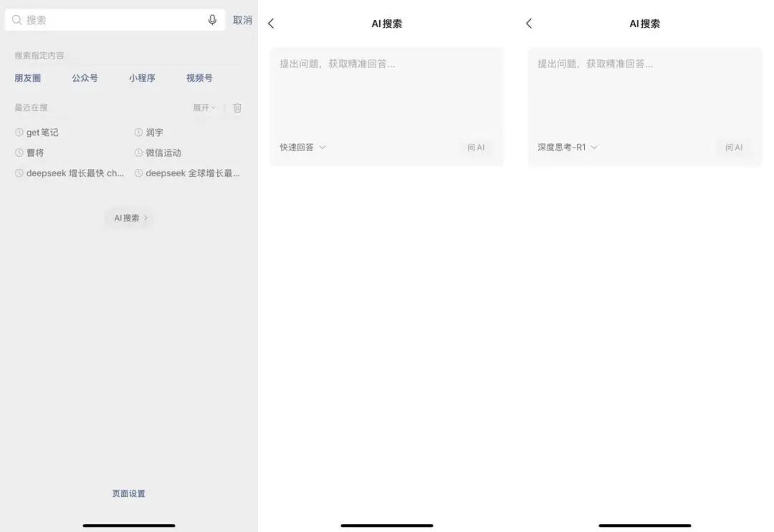This screenshot has width=774, height=532.
Task: Delete recent searches with trash icon
Action: [x=237, y=107]
